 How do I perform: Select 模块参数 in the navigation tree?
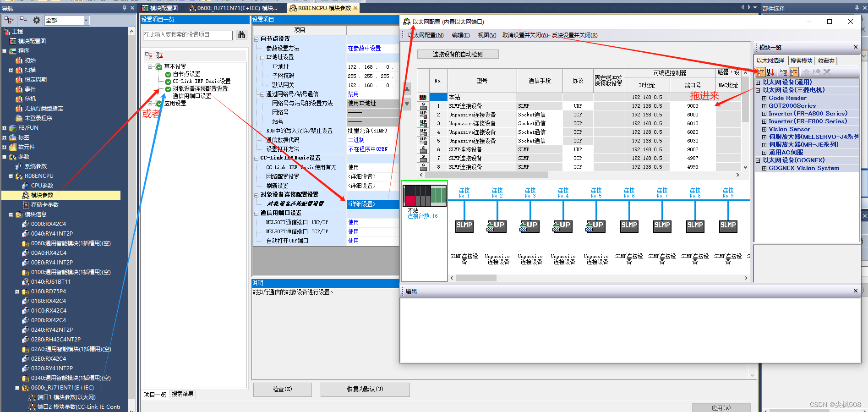[x=42, y=195]
